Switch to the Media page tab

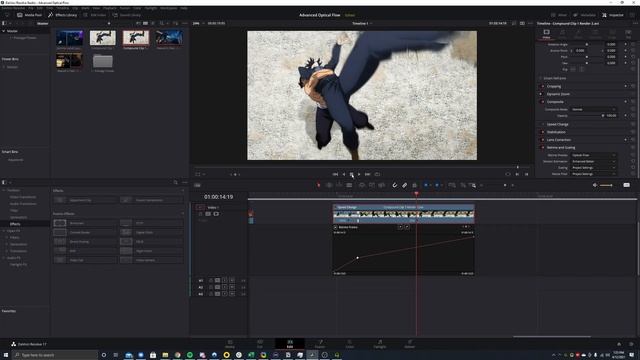(x=230, y=344)
